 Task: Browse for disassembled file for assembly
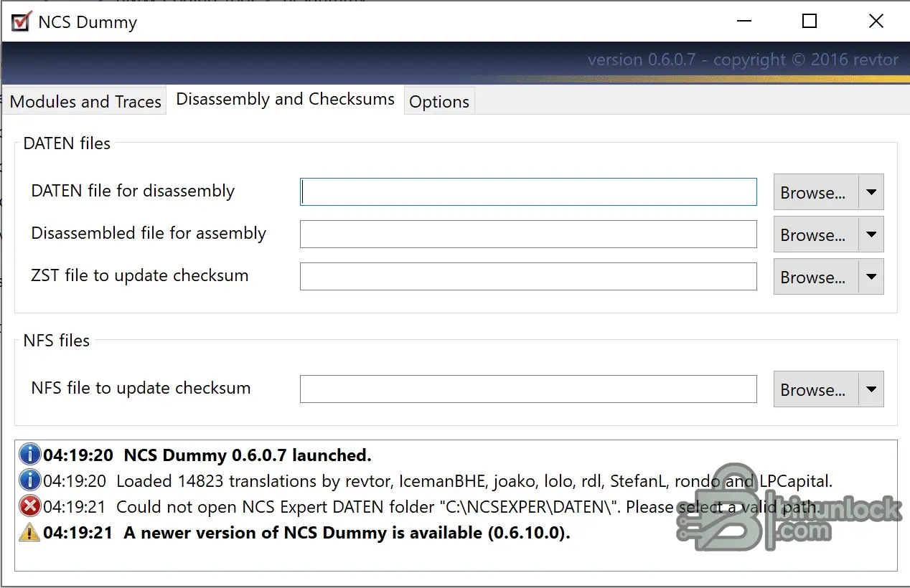click(816, 234)
